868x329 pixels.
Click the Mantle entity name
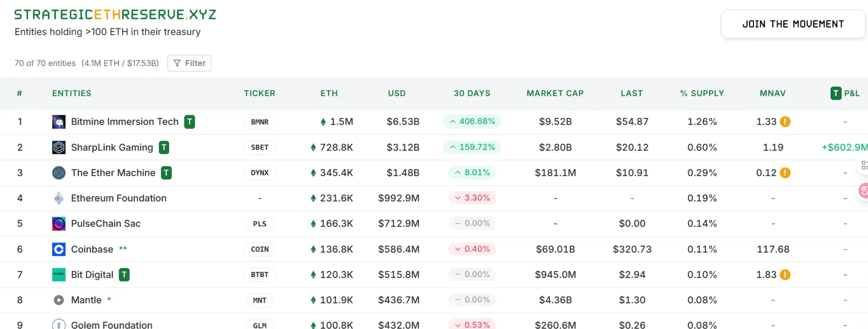coord(86,300)
